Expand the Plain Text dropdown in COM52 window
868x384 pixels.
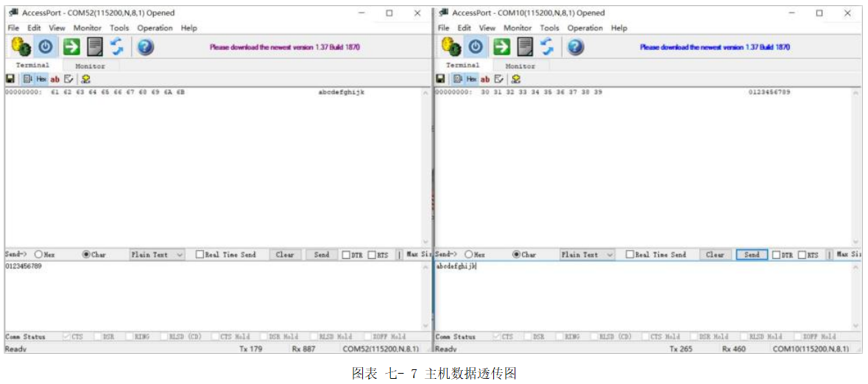tap(158, 255)
